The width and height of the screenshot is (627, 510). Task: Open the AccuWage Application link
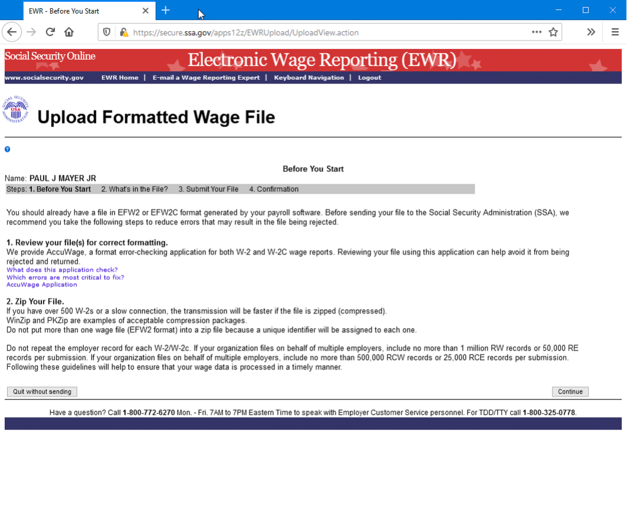[41, 285]
